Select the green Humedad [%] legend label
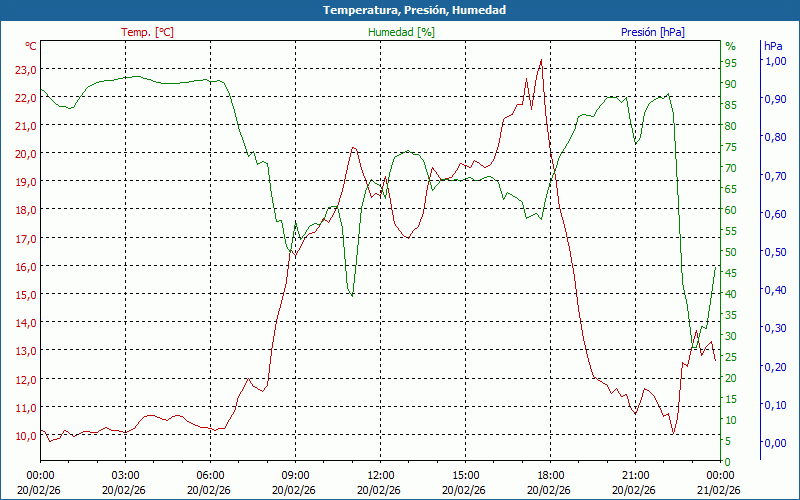Image resolution: width=800 pixels, height=500 pixels. coord(402,32)
